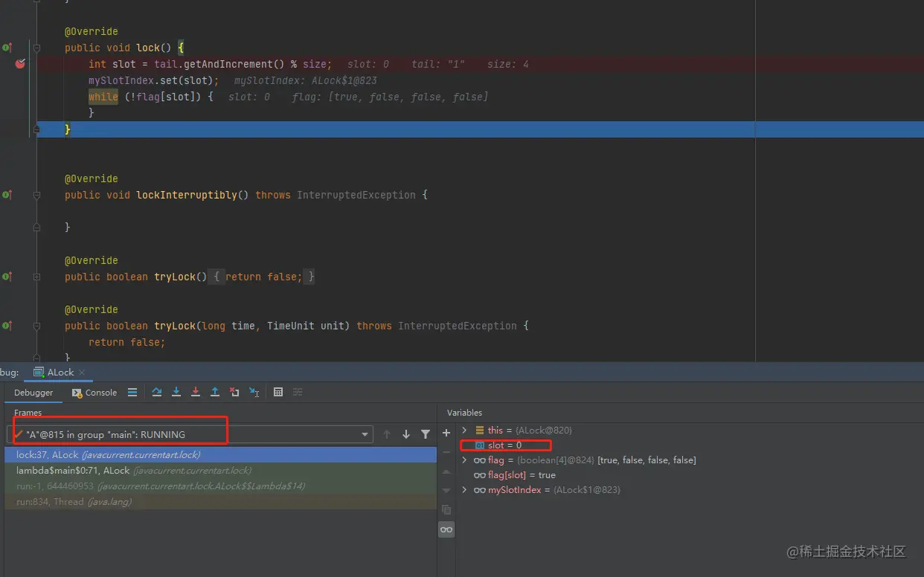Click the remove watch minus icon
Viewport: 924px width, 577px height.
click(446, 452)
